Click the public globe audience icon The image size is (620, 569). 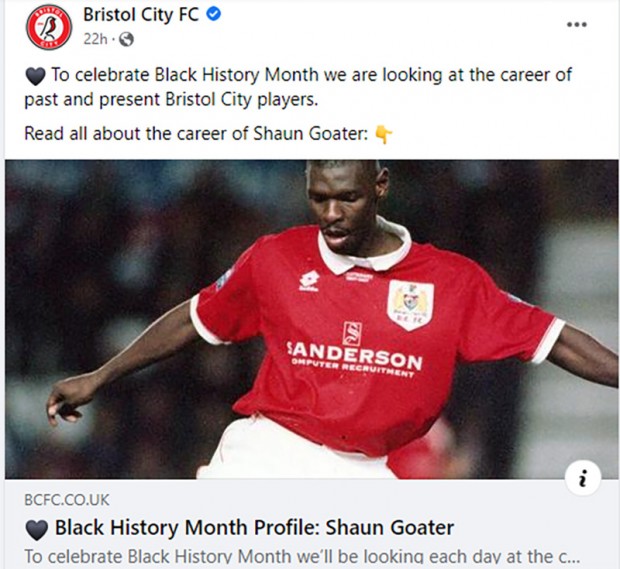pos(127,39)
